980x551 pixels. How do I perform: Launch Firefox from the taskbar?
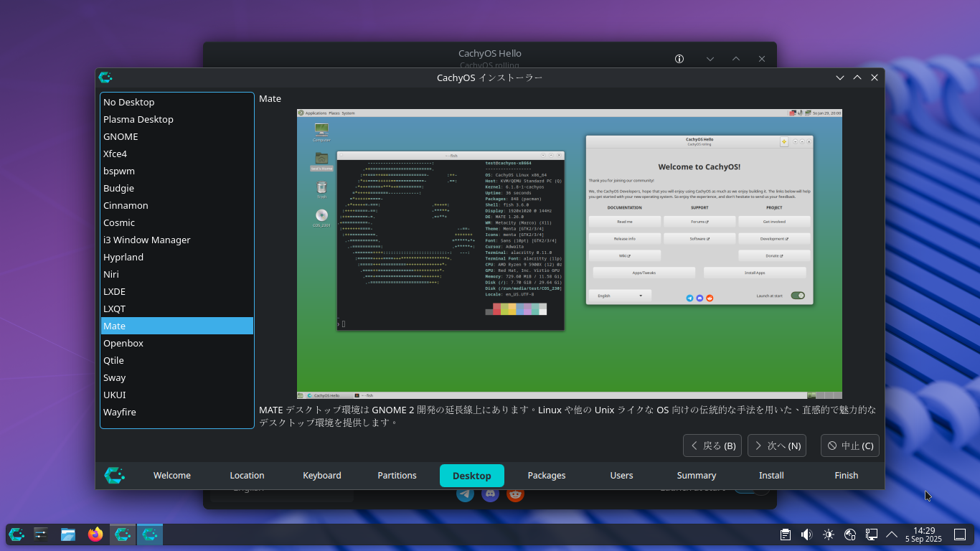pos(95,534)
